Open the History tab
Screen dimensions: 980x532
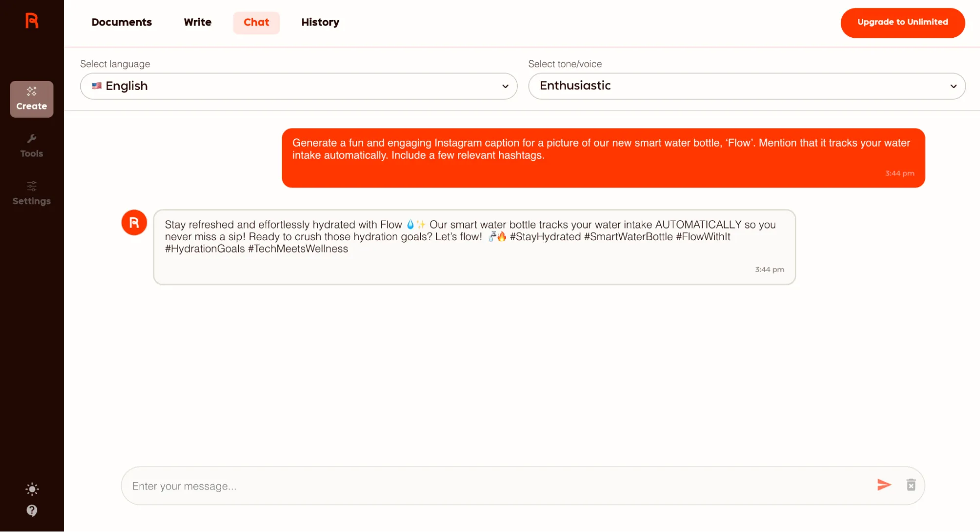[320, 23]
